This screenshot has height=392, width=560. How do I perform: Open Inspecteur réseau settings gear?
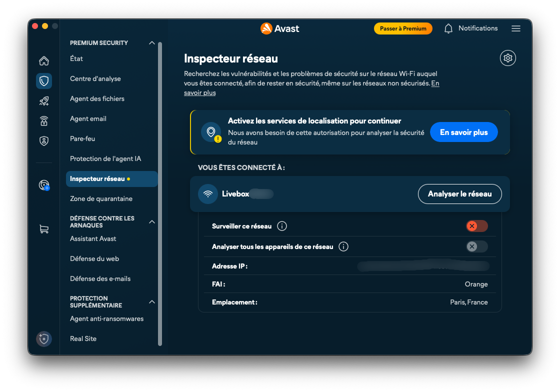click(x=508, y=58)
